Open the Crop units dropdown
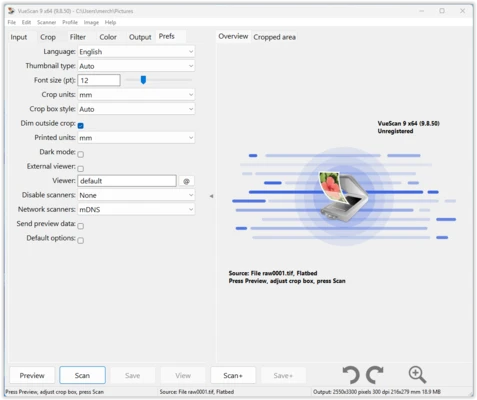The width and height of the screenshot is (477, 400). pyautogui.click(x=136, y=95)
